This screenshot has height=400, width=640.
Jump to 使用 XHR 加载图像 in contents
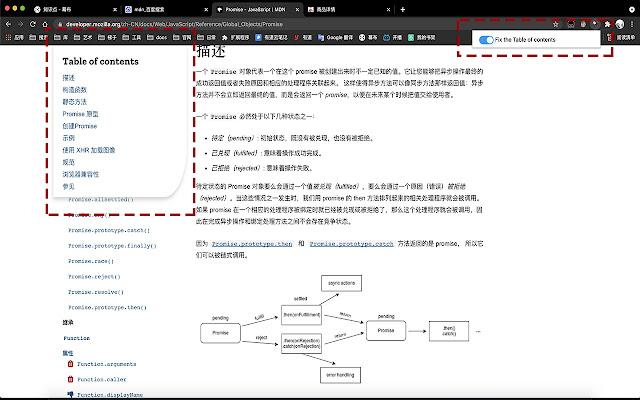coord(89,150)
